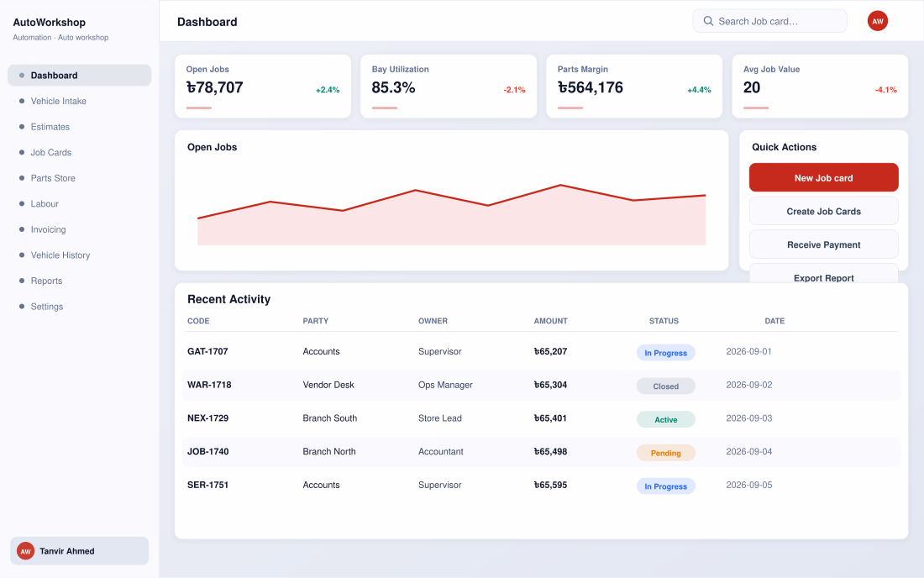Open the Parts Margin stat card
The width and height of the screenshot is (924, 578).
634,86
